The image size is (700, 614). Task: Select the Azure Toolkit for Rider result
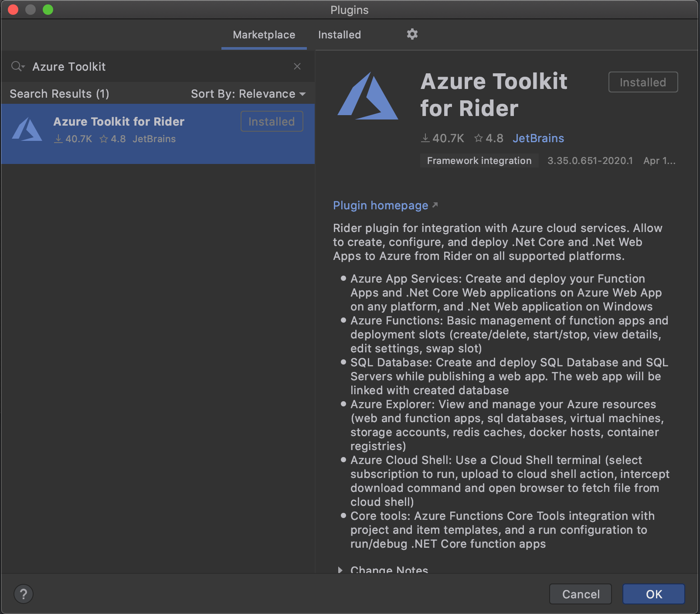click(x=158, y=134)
